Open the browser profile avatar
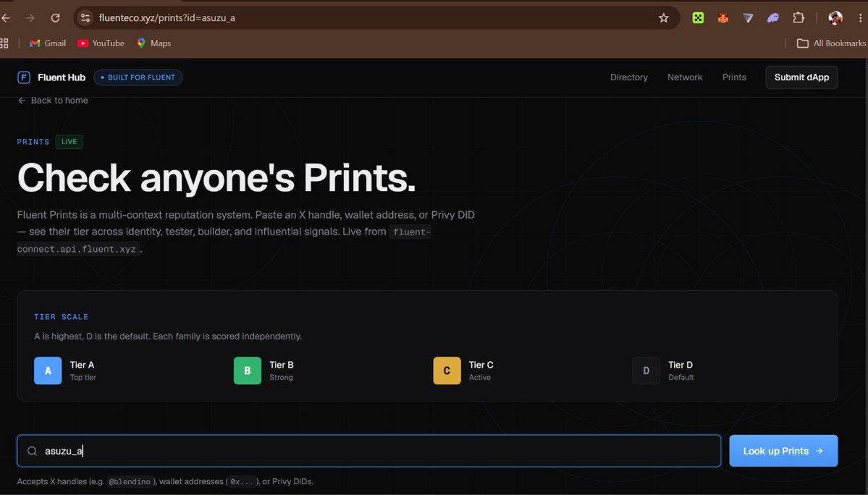868x495 pixels. [835, 17]
